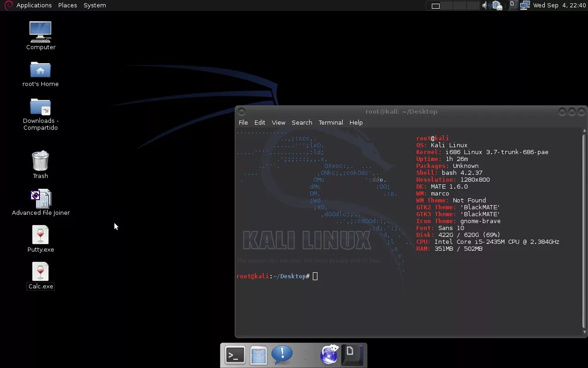
Task: Open the terminal Help menu
Action: pyautogui.click(x=356, y=122)
